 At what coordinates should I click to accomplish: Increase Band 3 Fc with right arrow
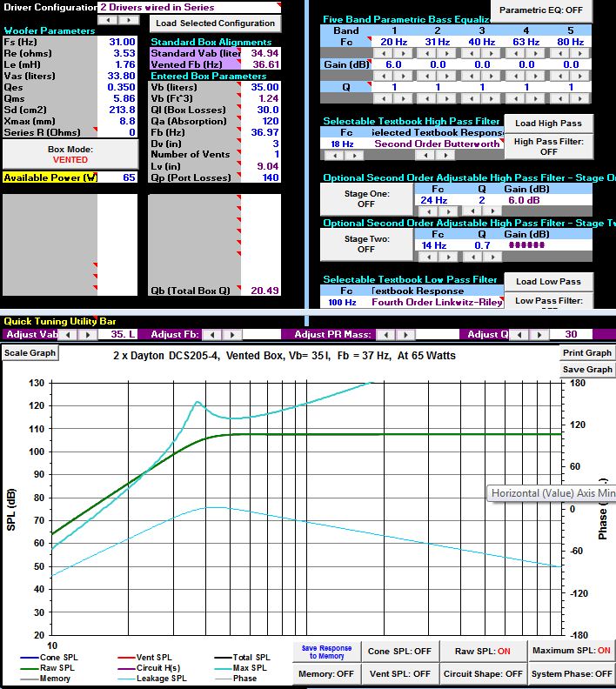492,53
